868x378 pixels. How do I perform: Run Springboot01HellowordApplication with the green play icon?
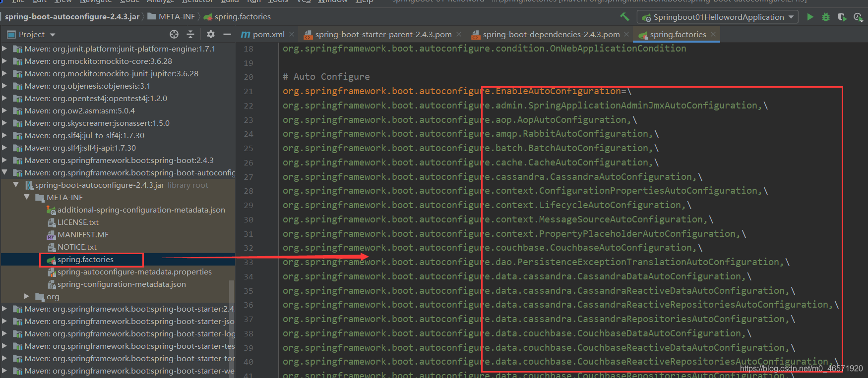810,17
